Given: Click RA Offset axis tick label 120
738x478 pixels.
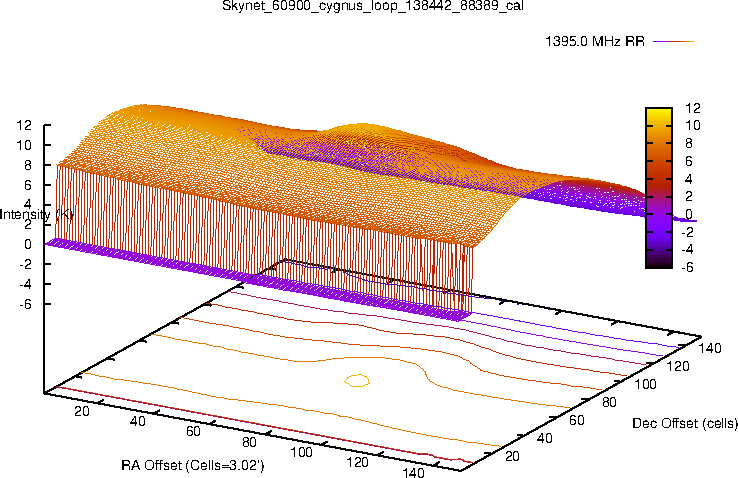Looking at the screenshot, I should (x=357, y=462).
